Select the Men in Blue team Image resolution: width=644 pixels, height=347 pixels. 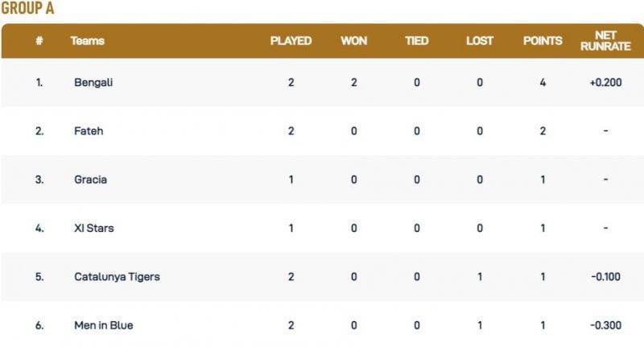click(104, 325)
